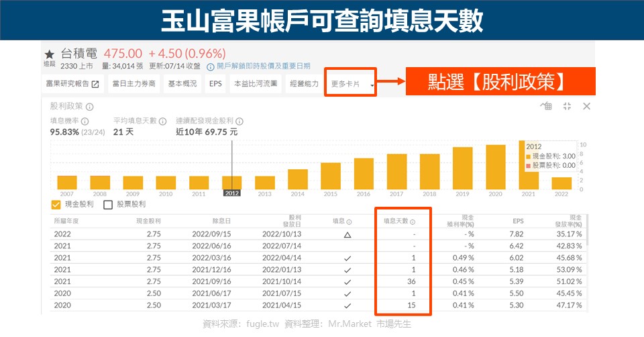Click the EPS column header
The width and height of the screenshot is (644, 337).
[x=518, y=221]
